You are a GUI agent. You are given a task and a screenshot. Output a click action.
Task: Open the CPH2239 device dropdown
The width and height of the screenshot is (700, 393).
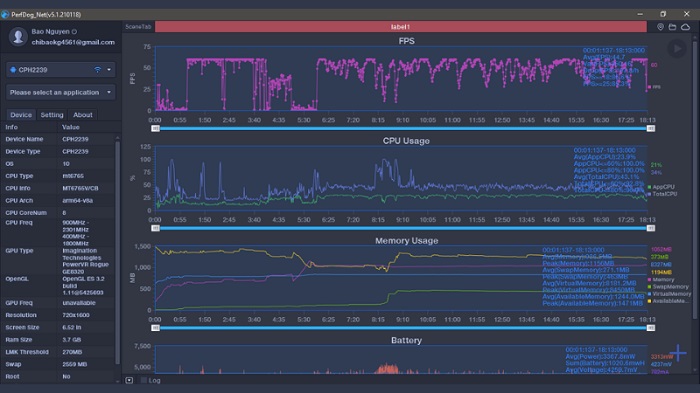tap(60, 70)
